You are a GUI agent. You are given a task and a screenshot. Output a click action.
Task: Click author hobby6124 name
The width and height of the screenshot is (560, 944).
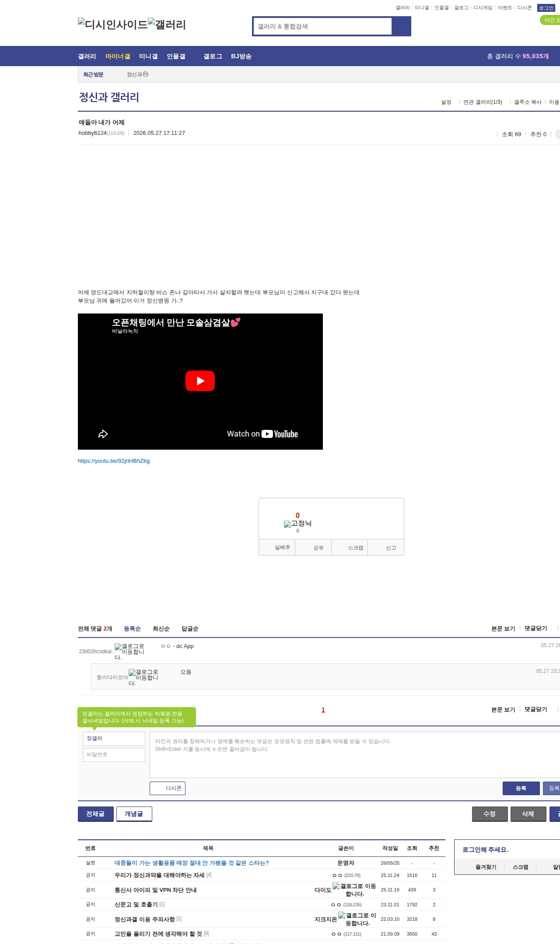coord(92,133)
